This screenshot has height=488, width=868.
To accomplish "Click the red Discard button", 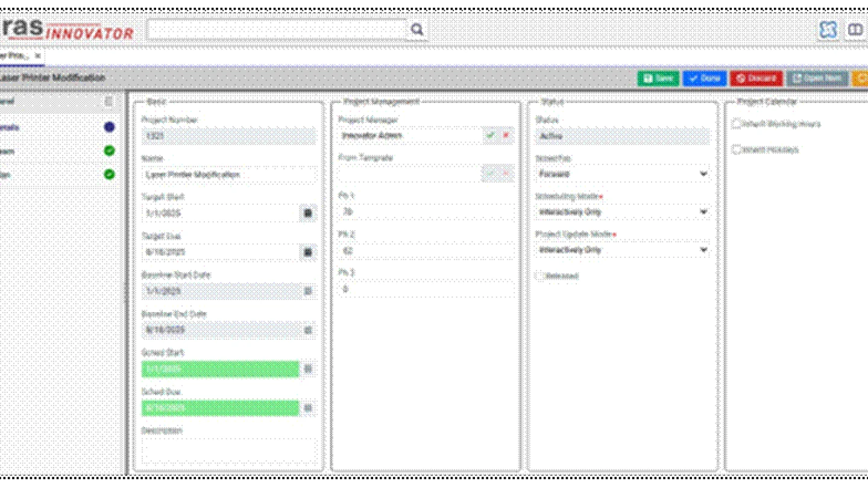I will click(756, 78).
